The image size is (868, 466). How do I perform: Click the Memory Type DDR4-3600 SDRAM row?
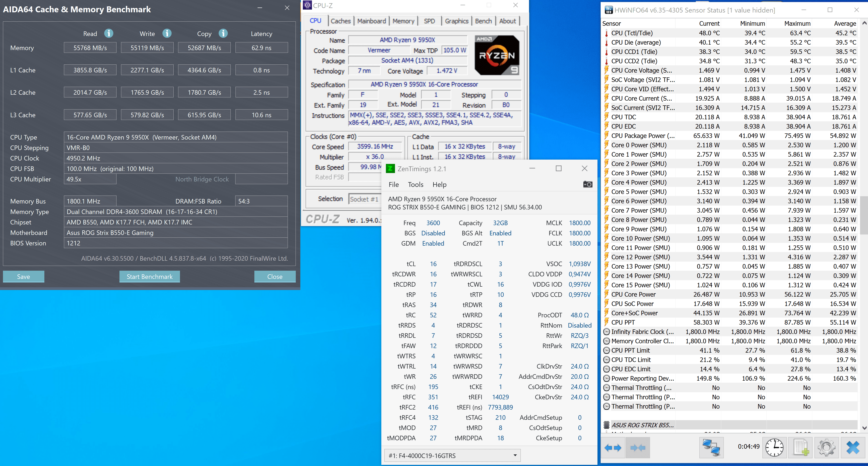176,212
